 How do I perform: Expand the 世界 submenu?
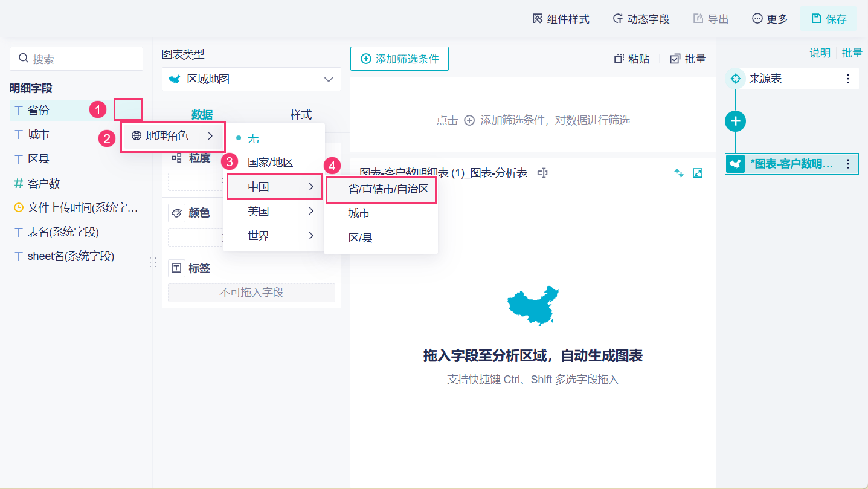[x=274, y=236]
